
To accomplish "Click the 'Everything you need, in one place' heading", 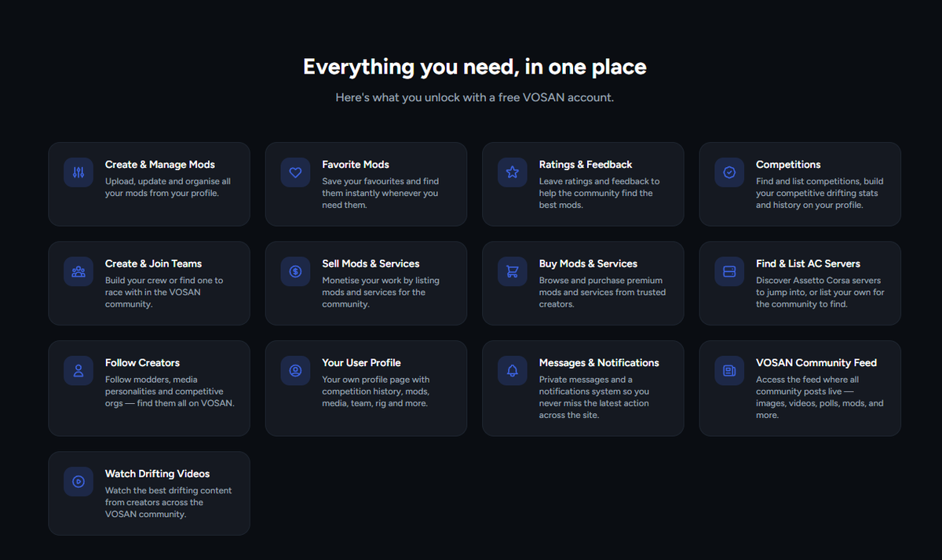I will coord(475,67).
